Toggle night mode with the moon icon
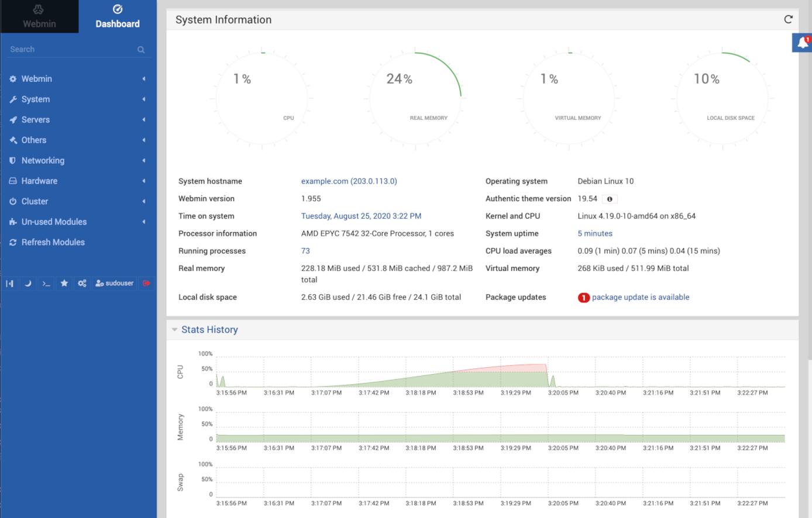Viewport: 812px width, 518px height. point(28,283)
